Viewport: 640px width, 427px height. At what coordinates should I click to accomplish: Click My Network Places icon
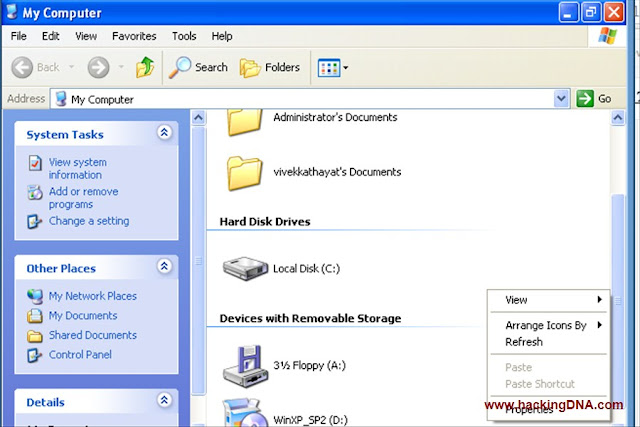35,296
